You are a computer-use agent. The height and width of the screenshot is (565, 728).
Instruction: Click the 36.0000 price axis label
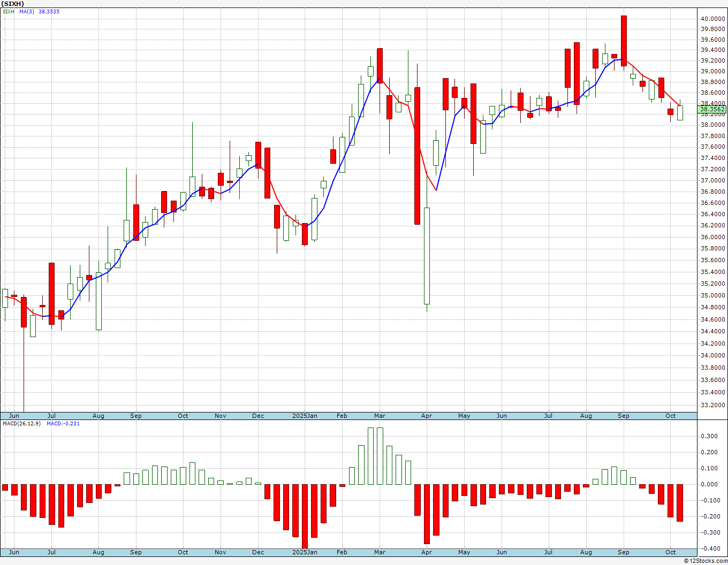(712, 237)
